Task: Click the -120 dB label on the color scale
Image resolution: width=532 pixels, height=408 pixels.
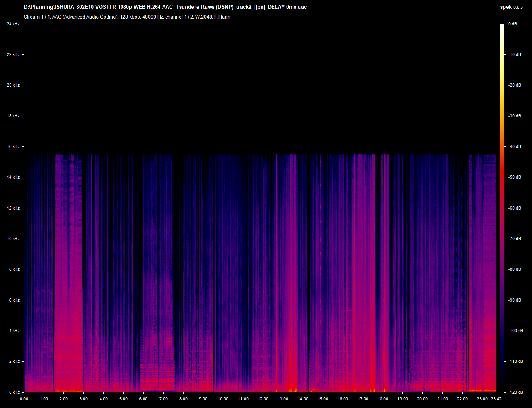Action: click(515, 392)
